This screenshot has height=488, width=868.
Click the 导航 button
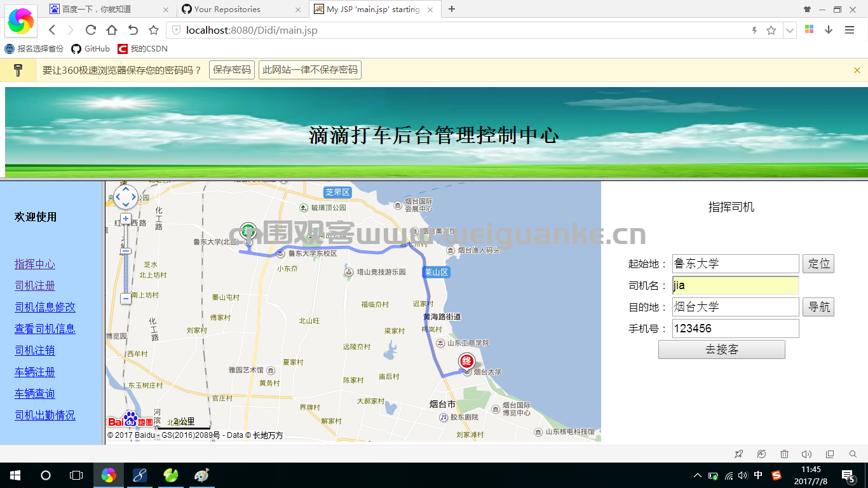[x=818, y=307]
